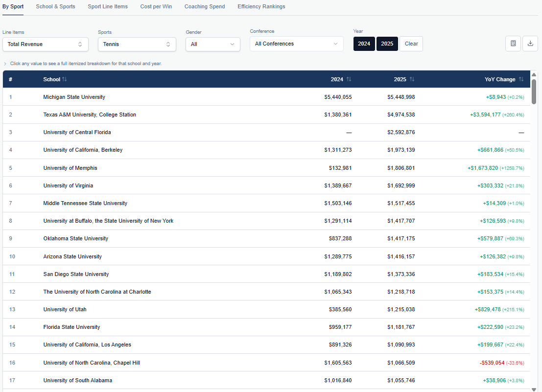
Task: Sort by School column arrows icon
Action: [64, 79]
